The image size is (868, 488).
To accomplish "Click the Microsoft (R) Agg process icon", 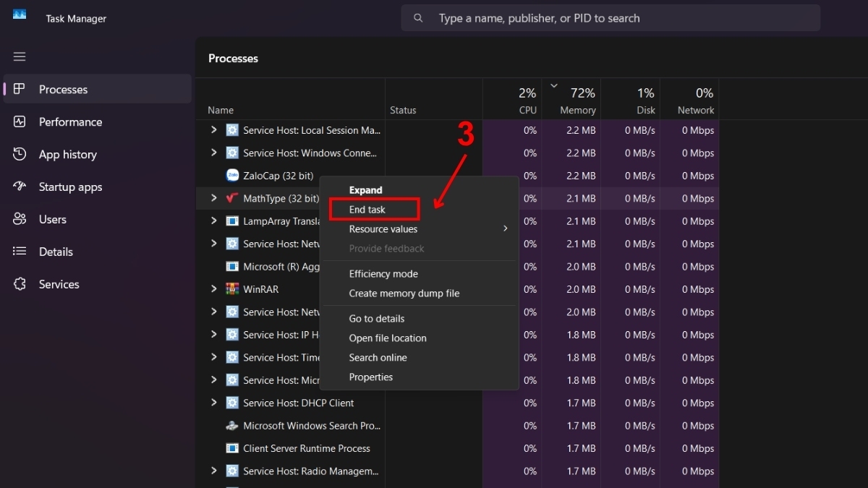I will coord(232,267).
